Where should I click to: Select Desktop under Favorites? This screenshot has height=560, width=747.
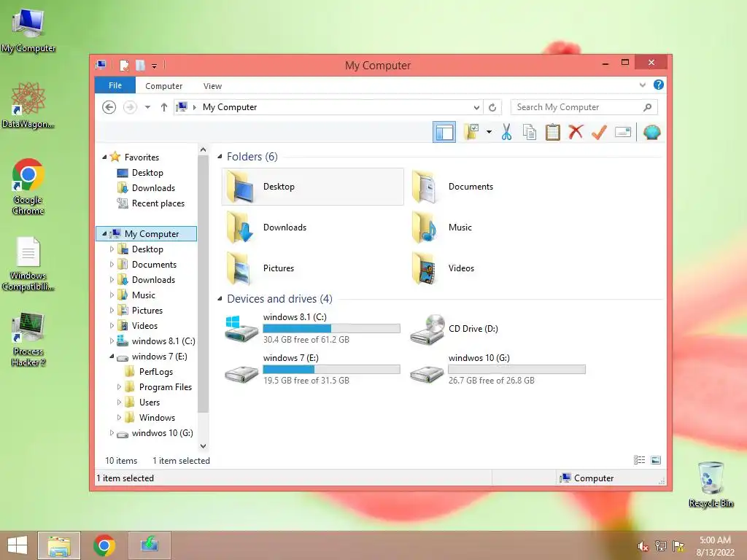[147, 172]
